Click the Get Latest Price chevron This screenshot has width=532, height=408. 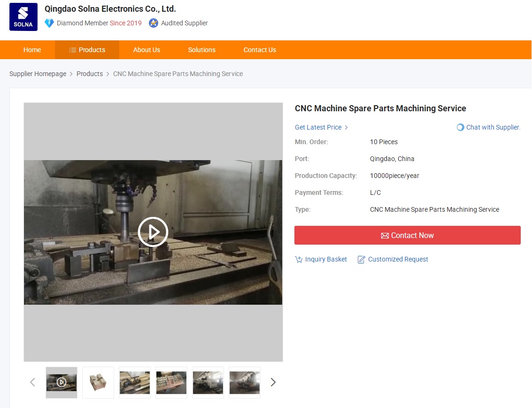tap(346, 128)
